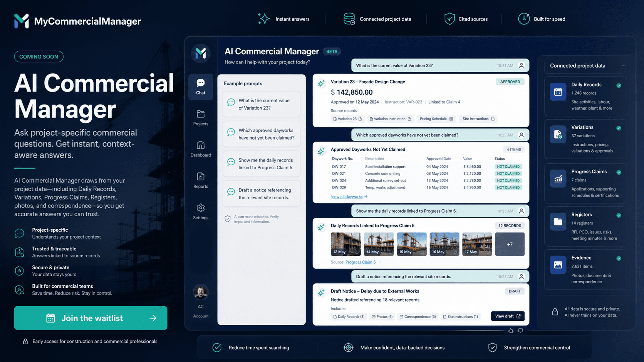
Task: Click the Instant answers sparkle icon
Action: (264, 18)
